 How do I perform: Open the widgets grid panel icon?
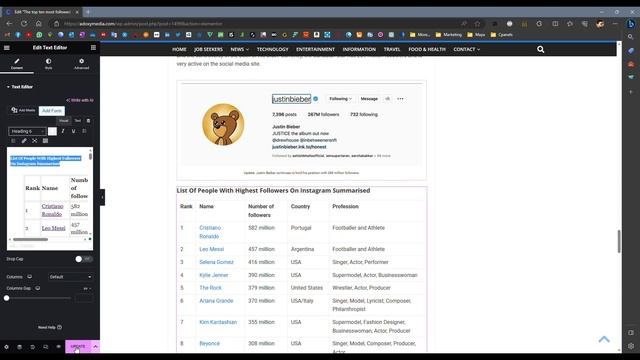click(x=93, y=48)
